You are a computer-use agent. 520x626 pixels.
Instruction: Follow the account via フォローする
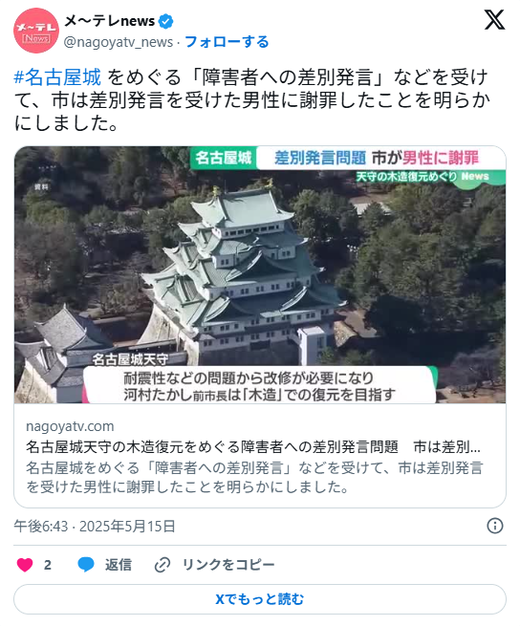pos(226,42)
